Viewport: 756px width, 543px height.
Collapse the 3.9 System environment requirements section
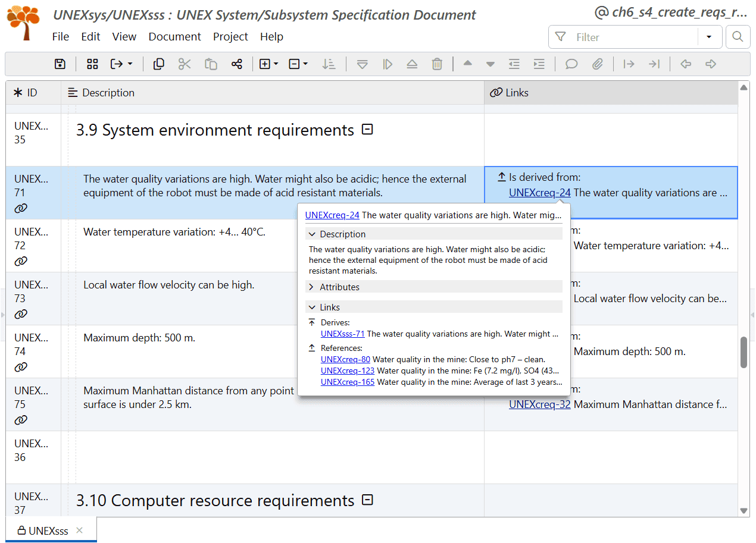click(x=367, y=129)
